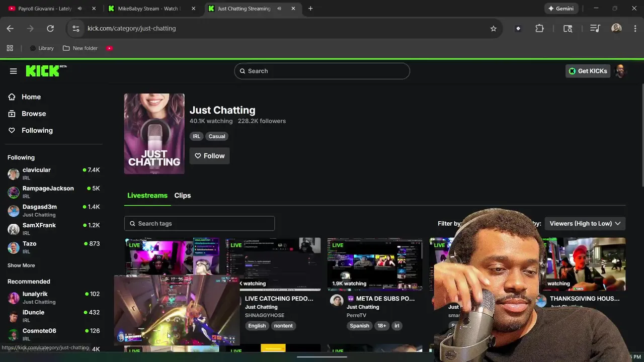
Task: Open the media control icon in toolbar
Action: 595,29
